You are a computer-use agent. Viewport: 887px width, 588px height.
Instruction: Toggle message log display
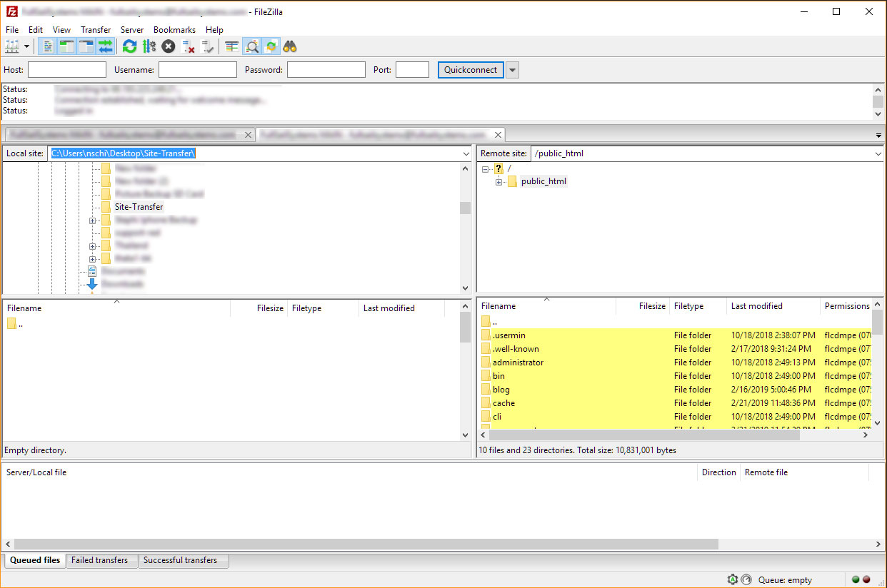[x=47, y=46]
